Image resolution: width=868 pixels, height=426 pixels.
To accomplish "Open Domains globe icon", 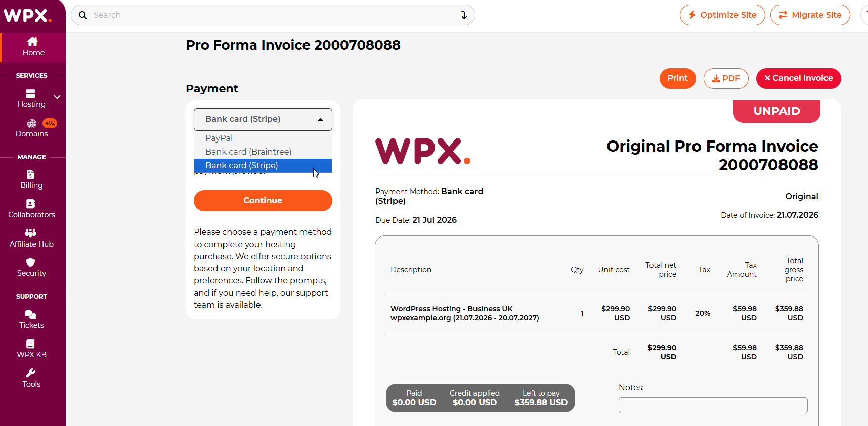I will tap(32, 124).
